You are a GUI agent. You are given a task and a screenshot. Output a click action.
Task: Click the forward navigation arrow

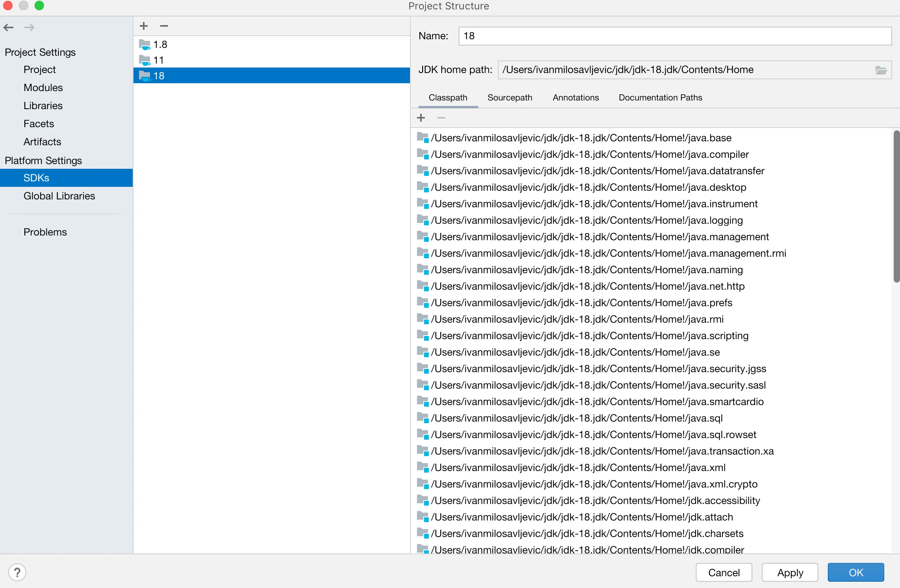tap(29, 27)
